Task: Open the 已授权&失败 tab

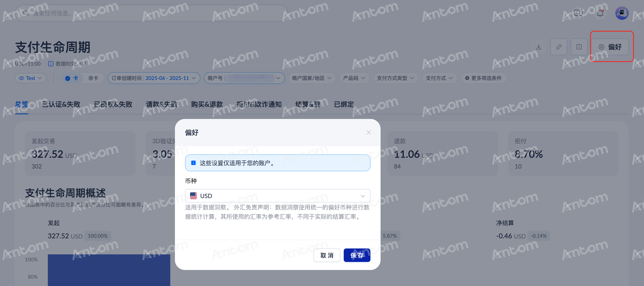Action: [113, 104]
